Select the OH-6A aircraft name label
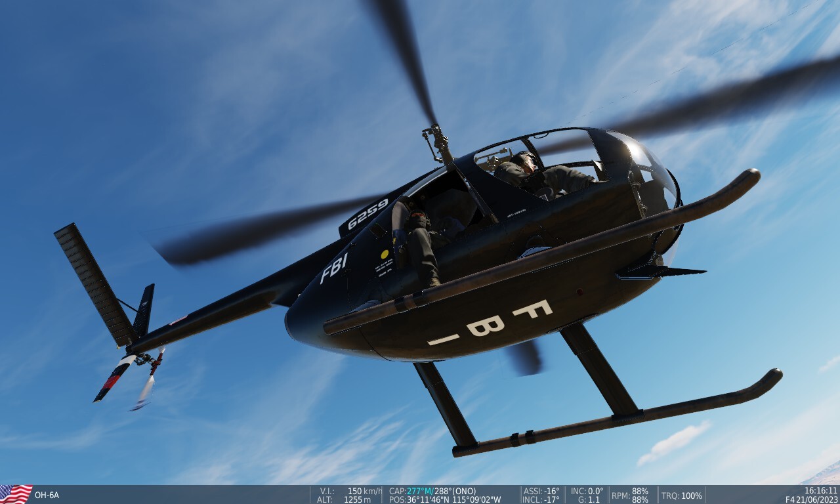This screenshot has width=840, height=504. (x=47, y=495)
